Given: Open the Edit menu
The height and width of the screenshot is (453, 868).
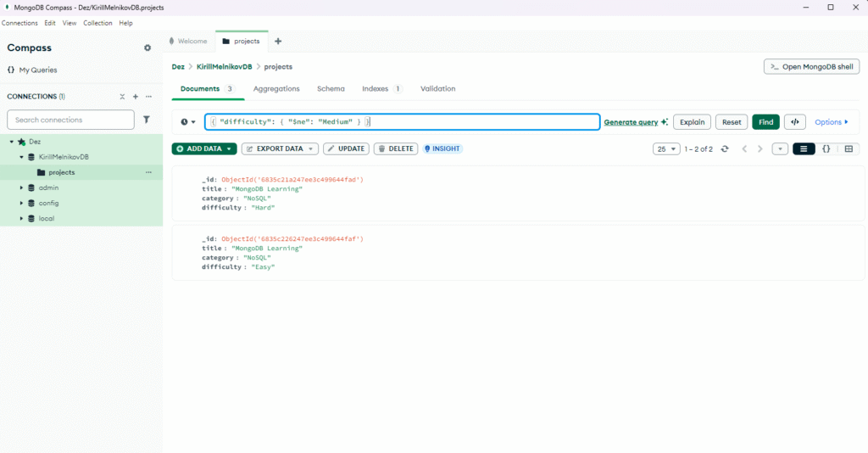Looking at the screenshot, I should [x=50, y=23].
